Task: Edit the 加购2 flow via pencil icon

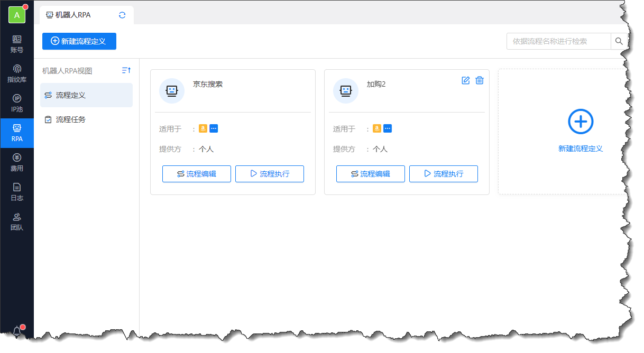Action: 466,80
